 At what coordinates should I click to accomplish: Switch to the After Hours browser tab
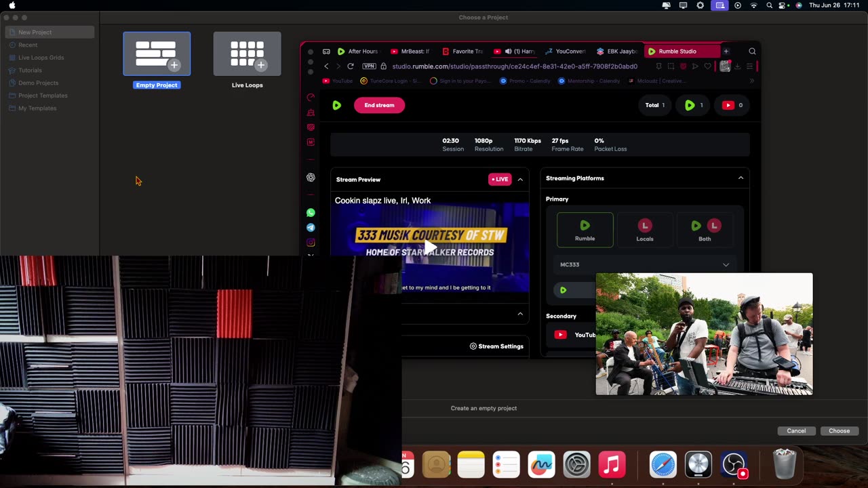click(x=357, y=52)
